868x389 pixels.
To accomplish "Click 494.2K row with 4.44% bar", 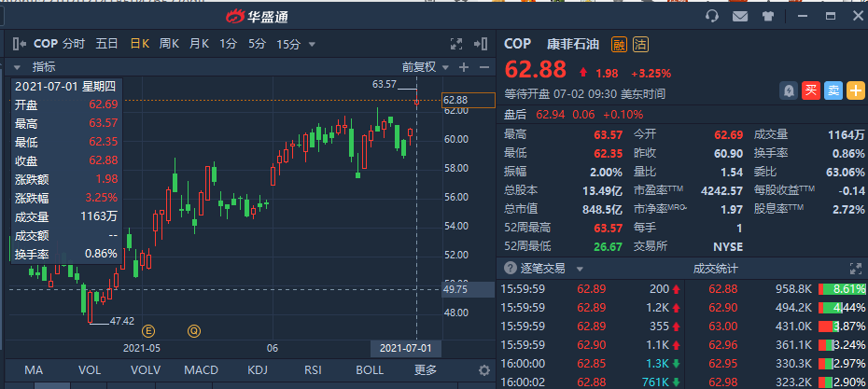I will (777, 307).
